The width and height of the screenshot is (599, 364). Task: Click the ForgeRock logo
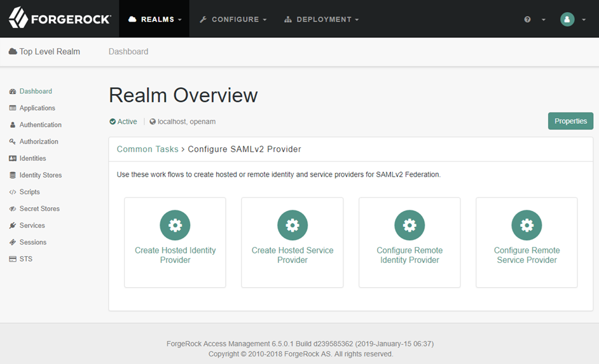60,18
